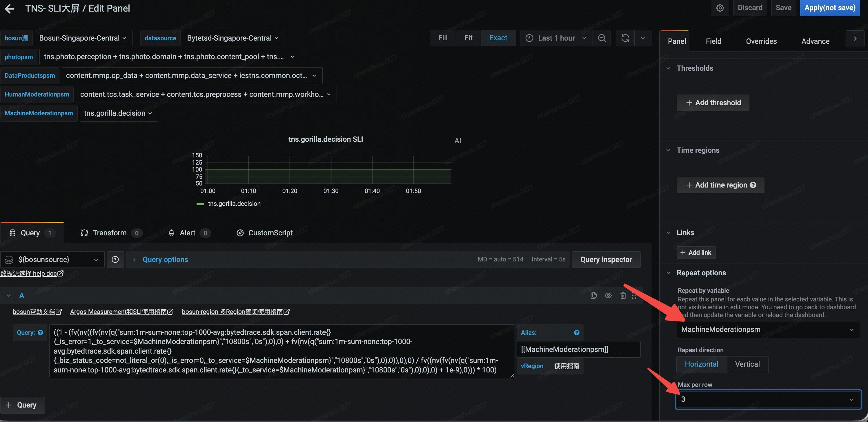Open the Query inspector
Screen dimensions: 868x422
[x=606, y=259]
